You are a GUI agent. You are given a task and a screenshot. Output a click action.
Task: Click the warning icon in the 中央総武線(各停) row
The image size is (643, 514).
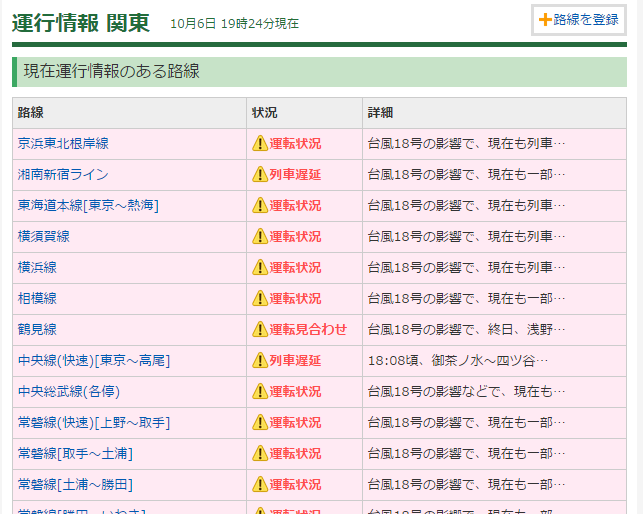point(260,392)
